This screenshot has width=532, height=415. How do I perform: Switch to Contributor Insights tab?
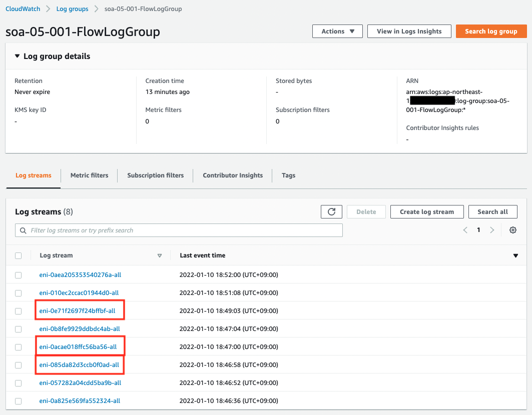pyautogui.click(x=233, y=175)
